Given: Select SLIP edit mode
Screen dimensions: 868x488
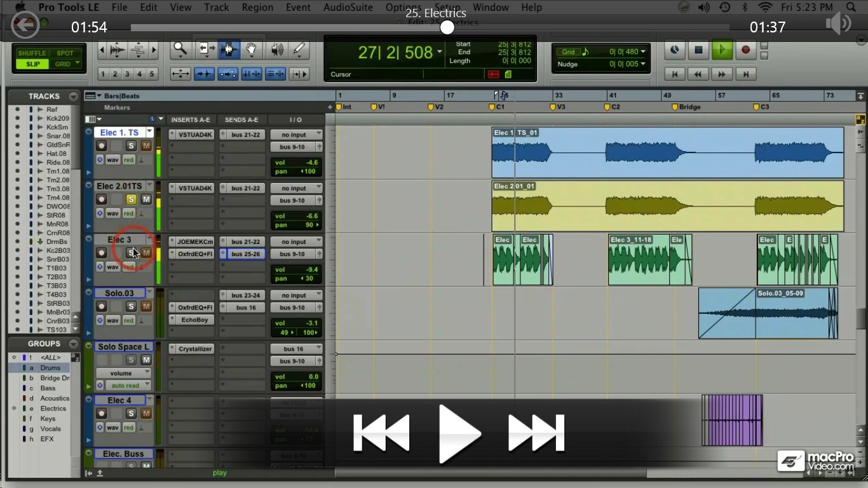Looking at the screenshot, I should pyautogui.click(x=33, y=64).
